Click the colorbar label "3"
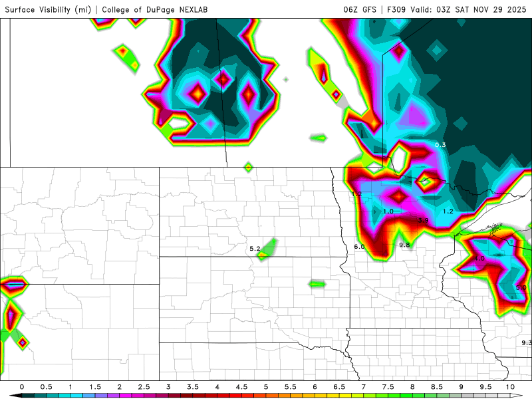Screen dimensions: 532x399 [168, 387]
